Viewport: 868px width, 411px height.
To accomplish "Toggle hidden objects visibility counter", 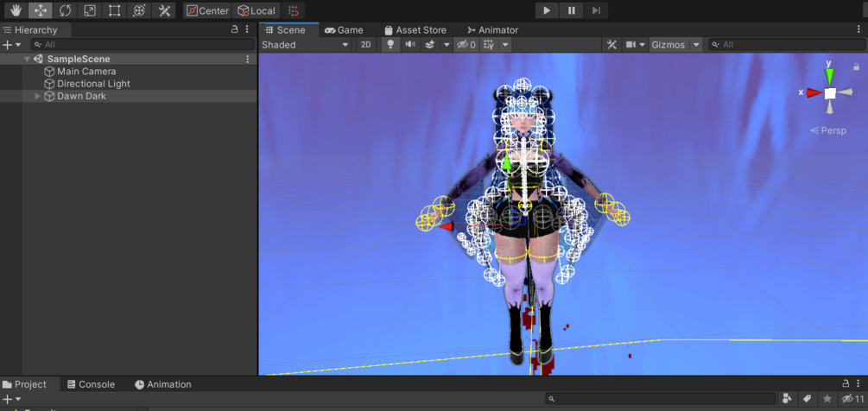I will (465, 45).
